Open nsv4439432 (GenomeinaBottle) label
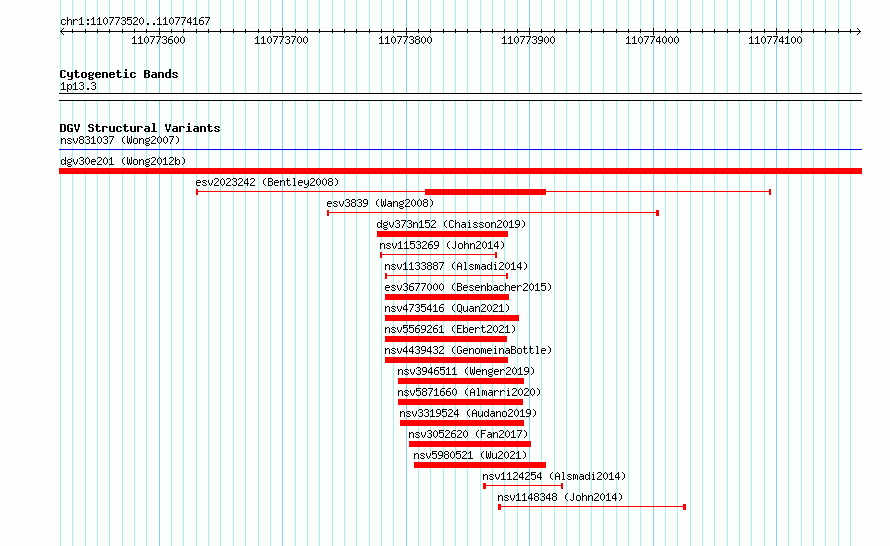The width and height of the screenshot is (890, 546). (x=468, y=350)
